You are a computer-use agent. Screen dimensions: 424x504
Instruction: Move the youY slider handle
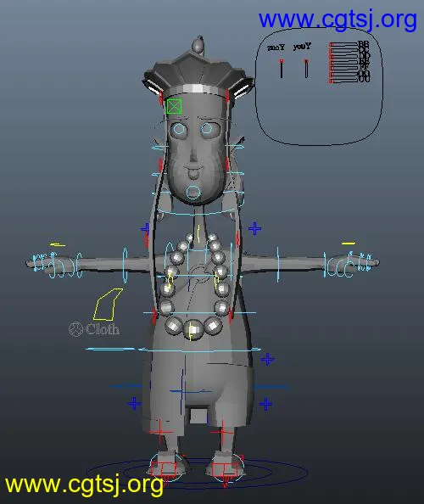tap(306, 61)
